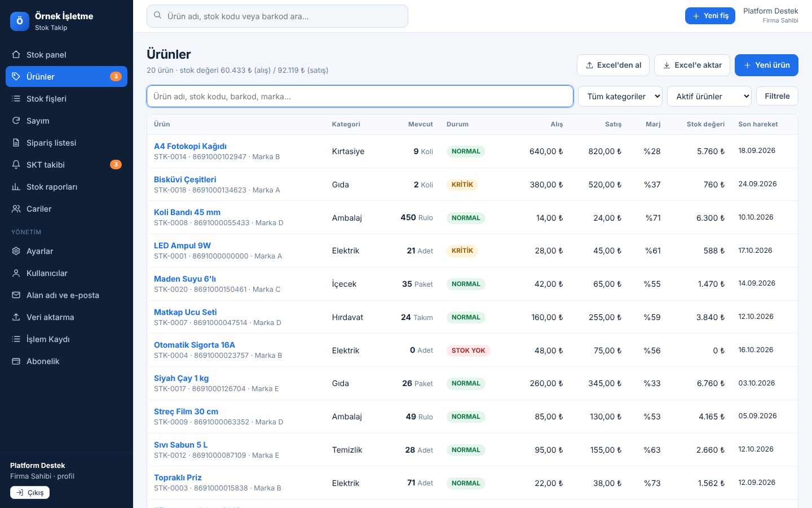
Task: Click the Alan adı ve e-posta envelope icon
Action: tap(16, 295)
